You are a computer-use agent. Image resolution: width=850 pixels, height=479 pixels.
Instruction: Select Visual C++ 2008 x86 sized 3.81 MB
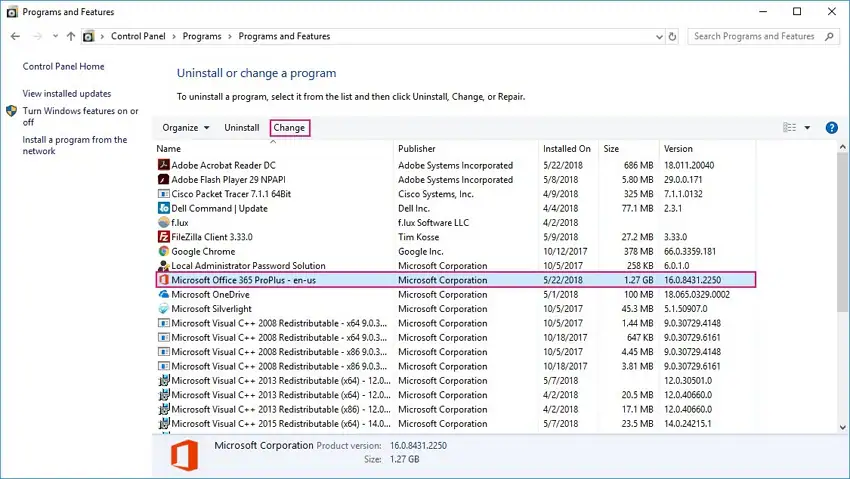pos(455,366)
